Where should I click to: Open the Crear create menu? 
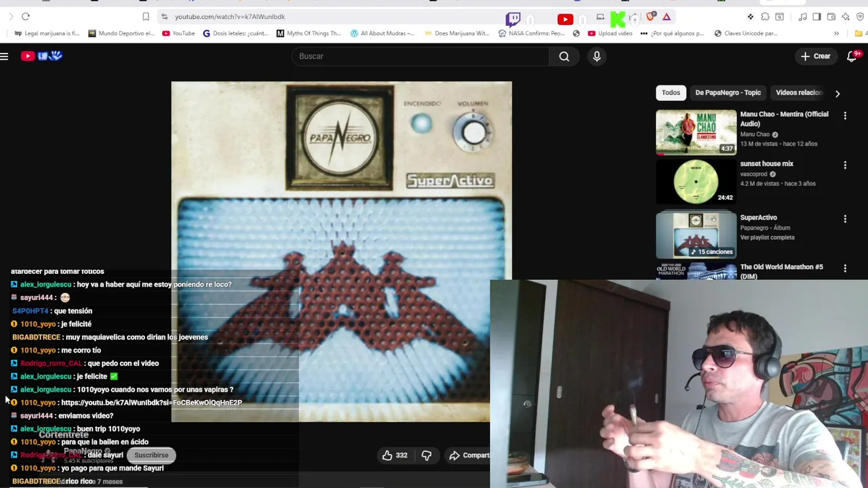pos(816,56)
